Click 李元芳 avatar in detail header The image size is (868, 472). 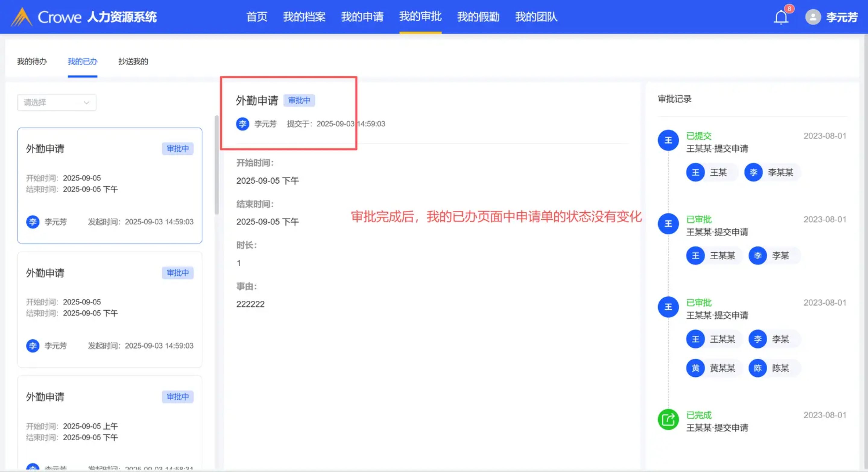pos(242,124)
